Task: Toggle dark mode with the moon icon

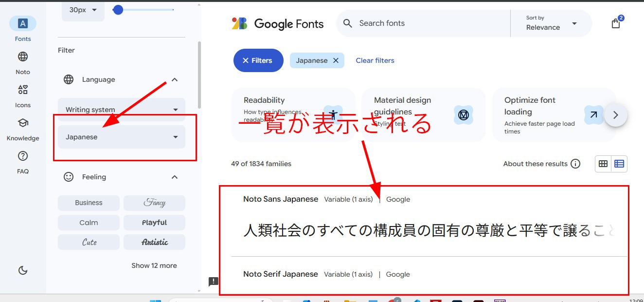Action: point(23,270)
